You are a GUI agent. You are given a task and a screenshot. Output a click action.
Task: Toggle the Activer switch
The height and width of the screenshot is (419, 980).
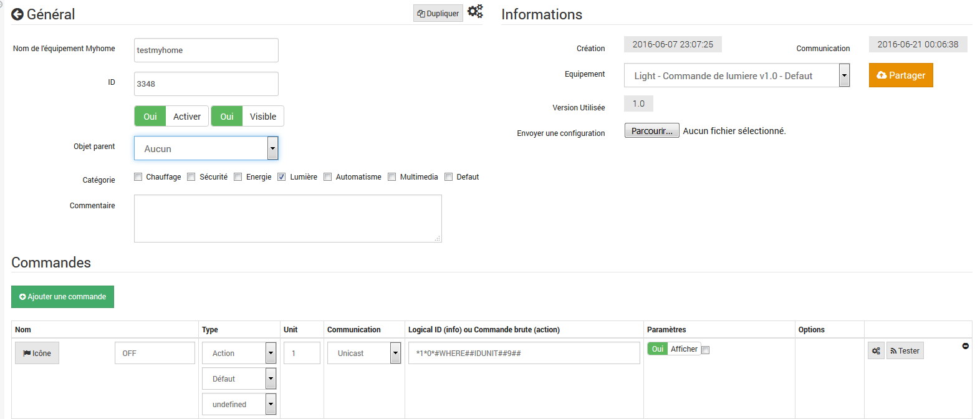point(171,117)
